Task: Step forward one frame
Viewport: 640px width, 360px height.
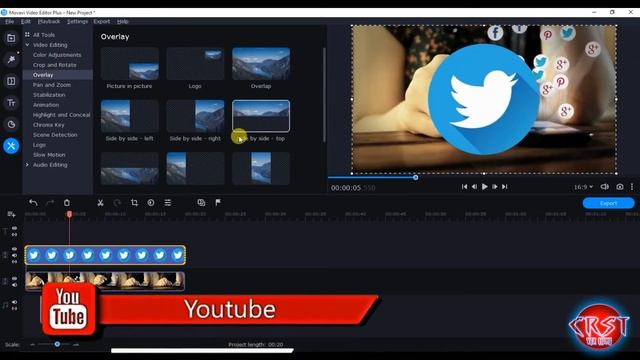Action: (x=495, y=187)
